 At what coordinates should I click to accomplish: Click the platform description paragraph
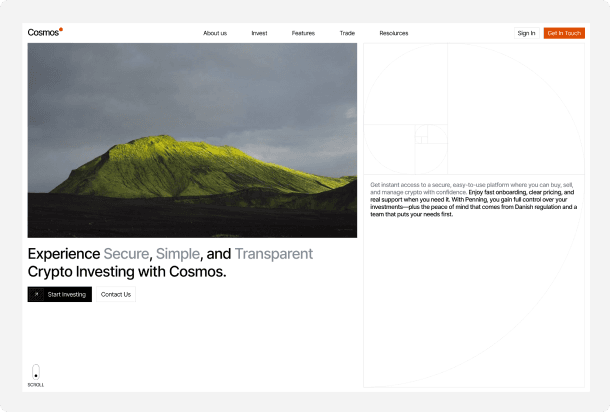click(472, 199)
